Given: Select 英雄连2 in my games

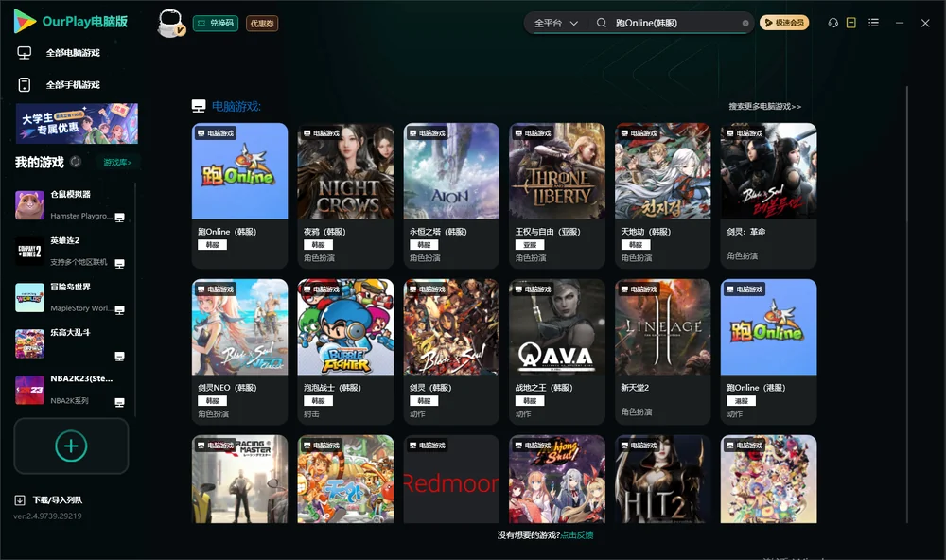Looking at the screenshot, I should pos(70,252).
